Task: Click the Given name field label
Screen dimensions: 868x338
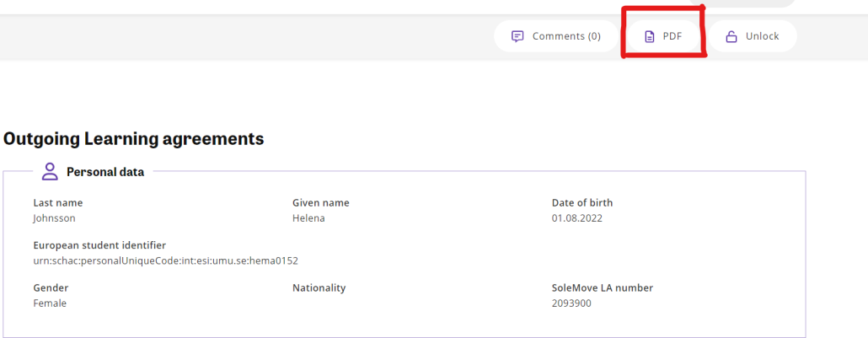Action: click(x=320, y=203)
